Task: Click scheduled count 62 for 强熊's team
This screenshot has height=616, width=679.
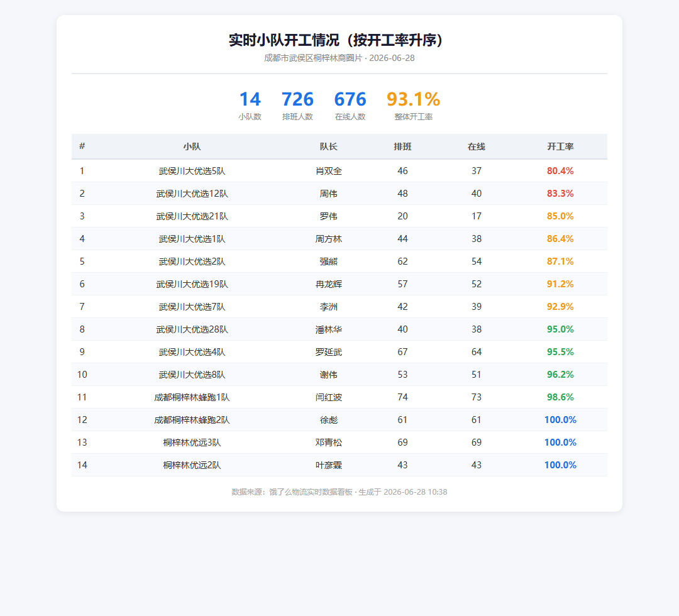Action: tap(403, 261)
